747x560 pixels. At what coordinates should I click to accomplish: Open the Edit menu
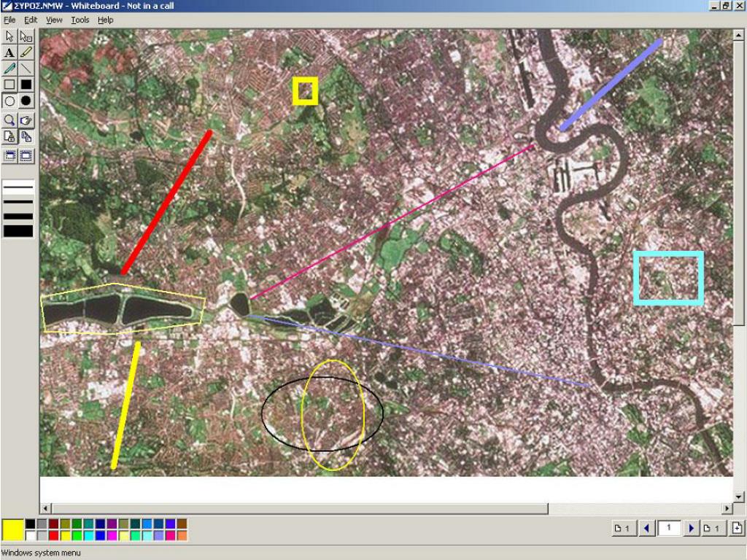(x=31, y=20)
